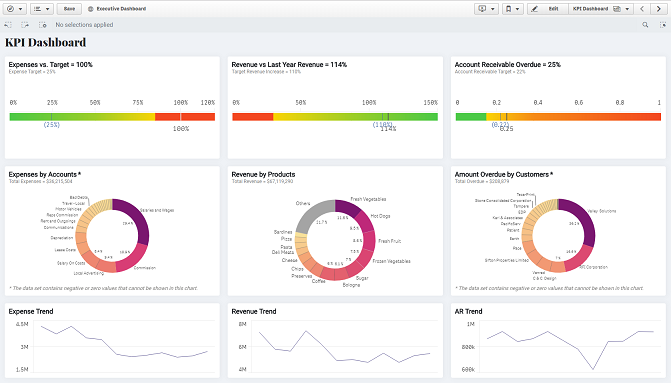Open the bookmarks menu
671x383 pixels.
pos(512,9)
